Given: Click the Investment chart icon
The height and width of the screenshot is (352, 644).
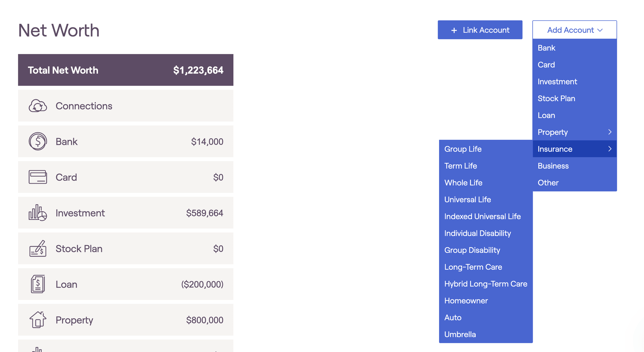Looking at the screenshot, I should (38, 213).
